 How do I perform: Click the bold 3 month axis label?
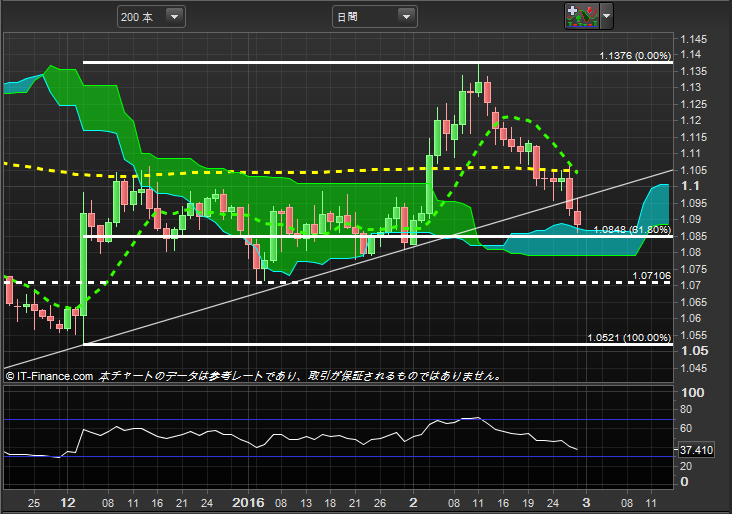(586, 503)
